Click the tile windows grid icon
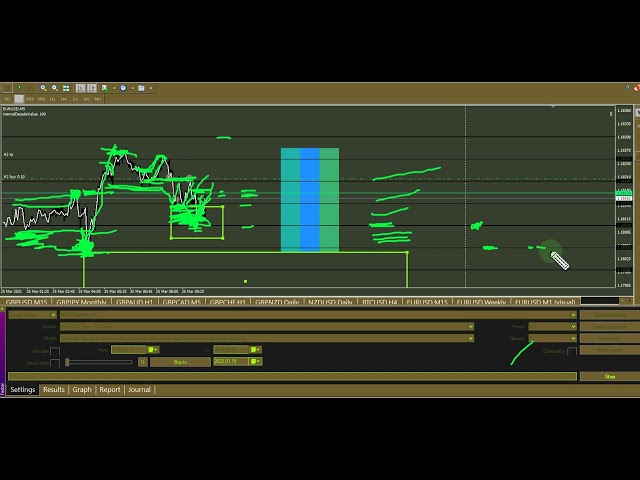Viewport: 640px width, 480px height. click(x=67, y=88)
